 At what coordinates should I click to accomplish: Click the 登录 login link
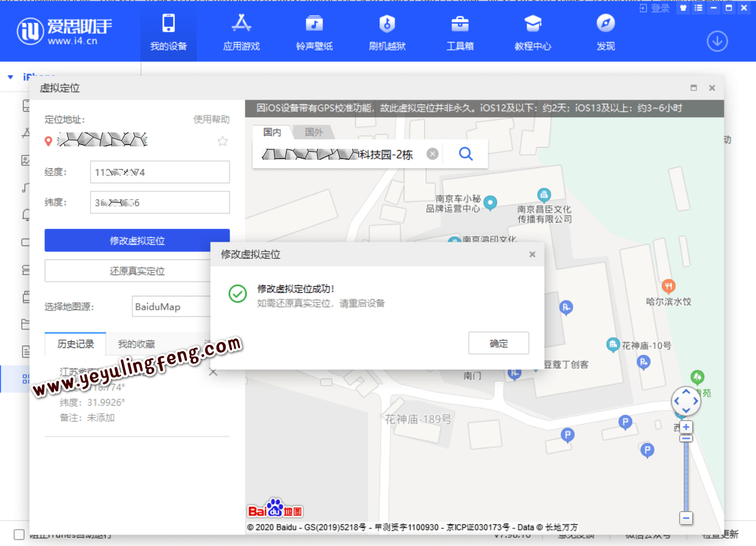pyautogui.click(x=655, y=9)
